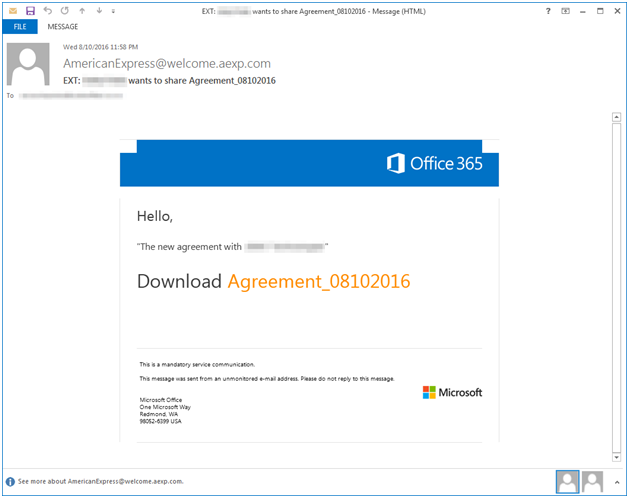Click the Office 365 logo banner
Screen dimensions: 629x498
[x=434, y=163]
